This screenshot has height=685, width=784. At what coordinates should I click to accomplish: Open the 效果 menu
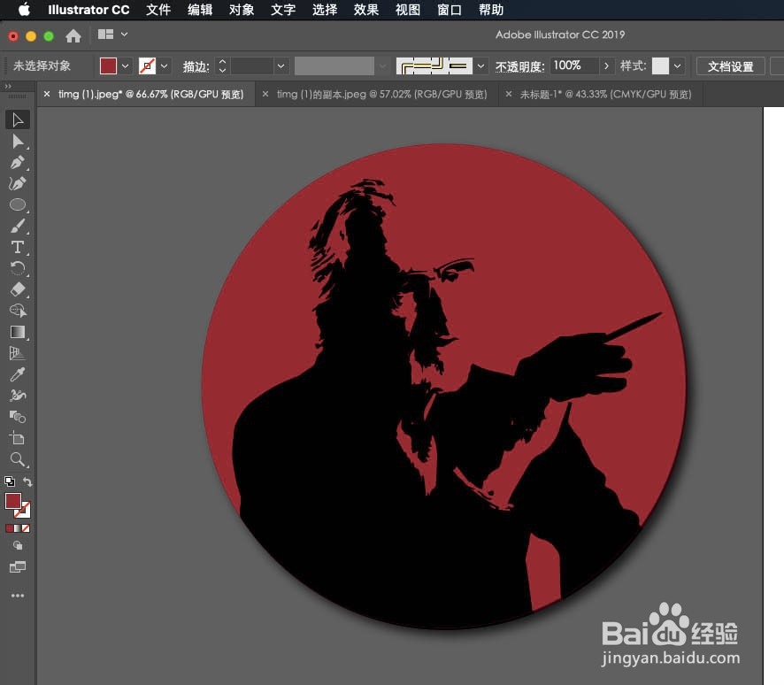coord(366,10)
